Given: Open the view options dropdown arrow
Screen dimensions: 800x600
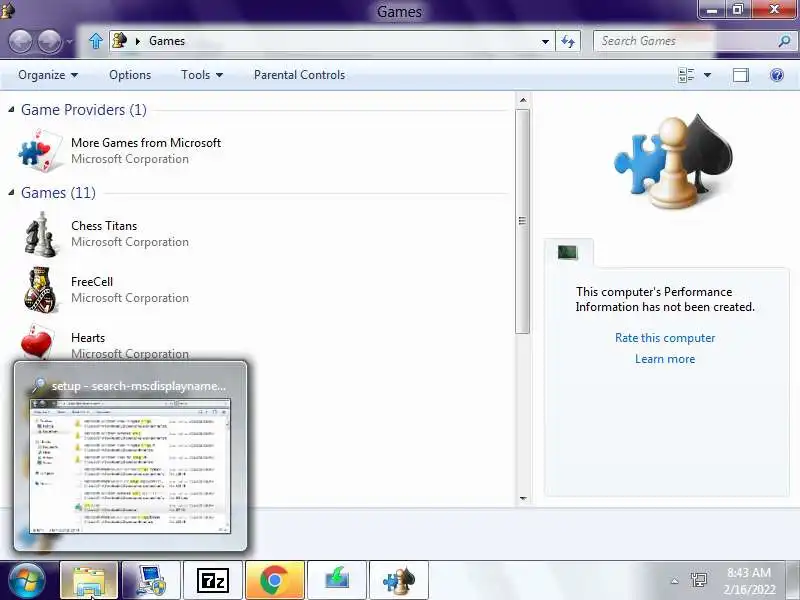Looking at the screenshot, I should [707, 76].
